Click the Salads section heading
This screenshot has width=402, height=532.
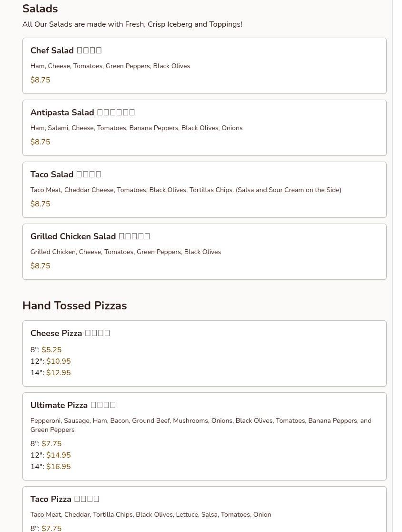pos(40,9)
